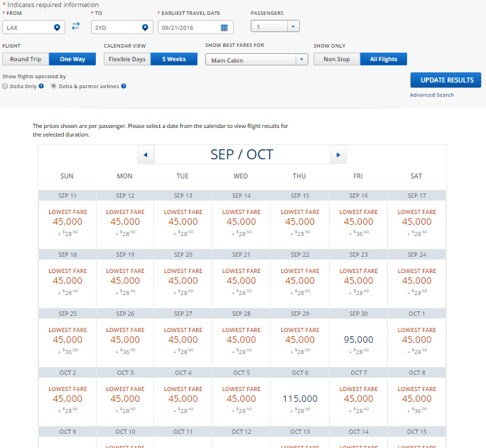This screenshot has width=486, height=448.
Task: Pick the SEP 13 fare of 45,000
Action: pyautogui.click(x=183, y=224)
